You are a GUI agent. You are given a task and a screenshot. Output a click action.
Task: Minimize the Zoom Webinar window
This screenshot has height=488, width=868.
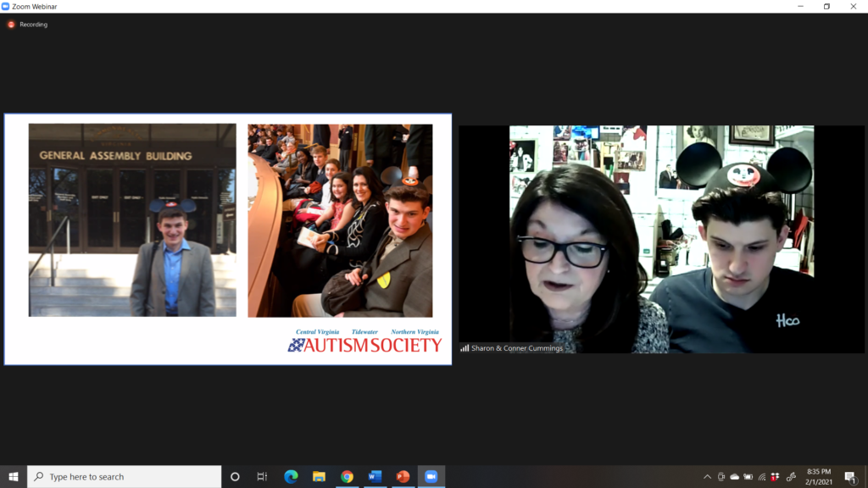coord(800,7)
